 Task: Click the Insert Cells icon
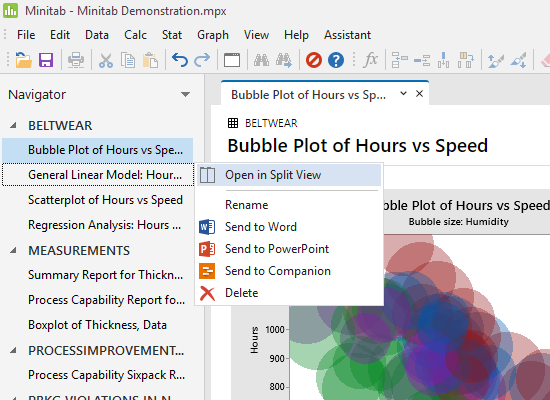click(400, 60)
